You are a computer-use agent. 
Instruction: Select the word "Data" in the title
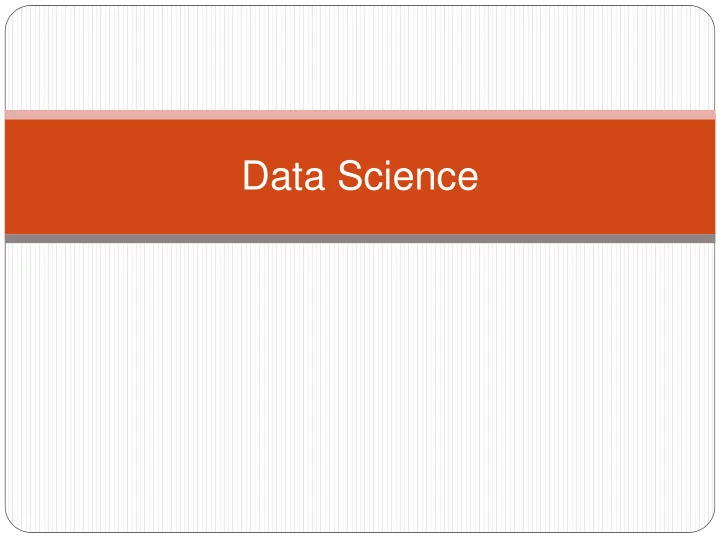point(284,175)
